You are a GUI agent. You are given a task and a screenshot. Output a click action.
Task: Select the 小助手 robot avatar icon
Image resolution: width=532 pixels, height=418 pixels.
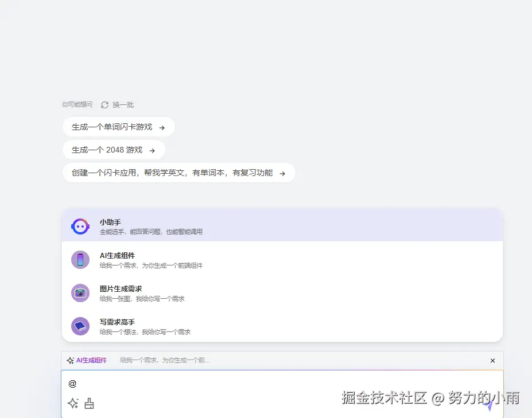click(x=80, y=226)
